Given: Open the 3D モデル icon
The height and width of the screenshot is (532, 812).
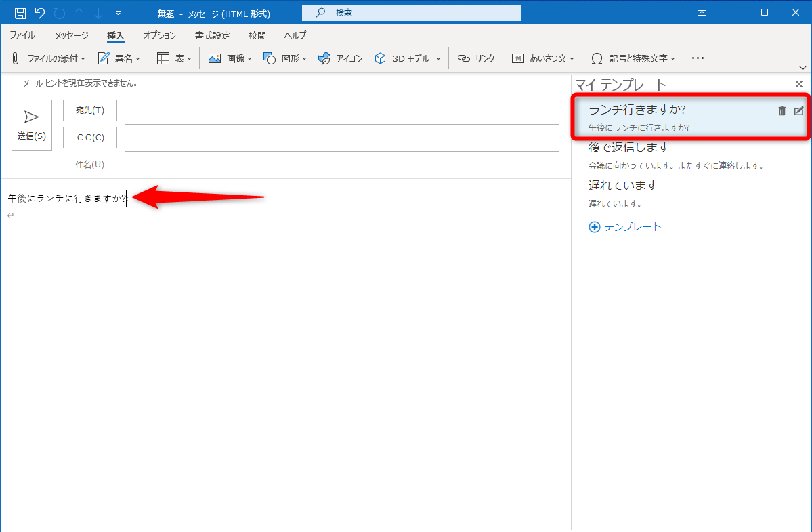Looking at the screenshot, I should (x=380, y=58).
